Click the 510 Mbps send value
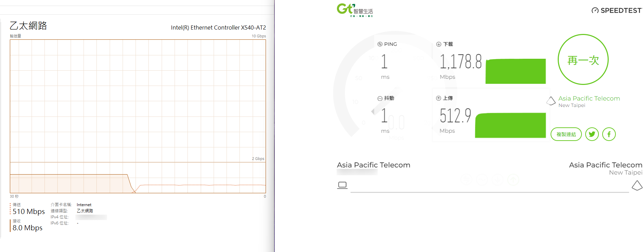Screen dimensions: 644x252 coord(29,212)
